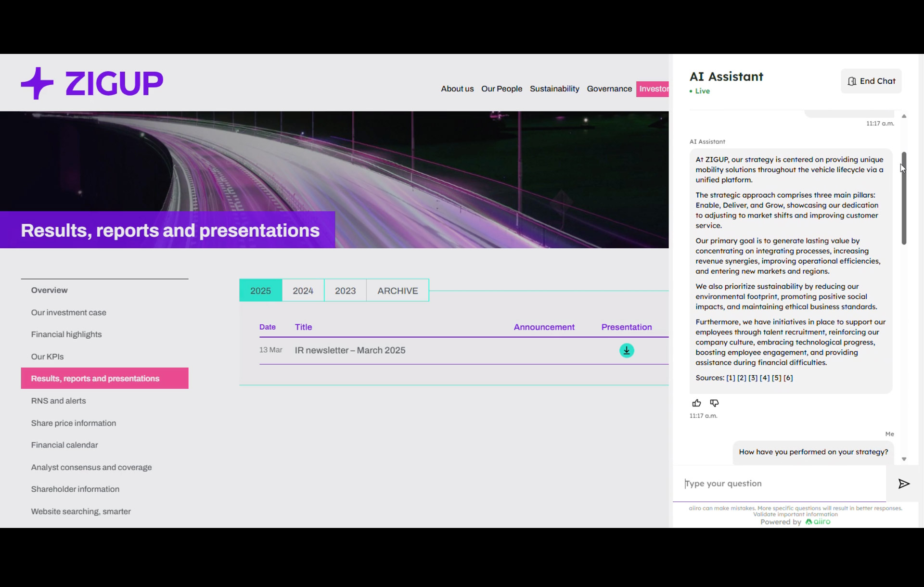Open the airo logo link
The width and height of the screenshot is (924, 587).
pyautogui.click(x=818, y=522)
